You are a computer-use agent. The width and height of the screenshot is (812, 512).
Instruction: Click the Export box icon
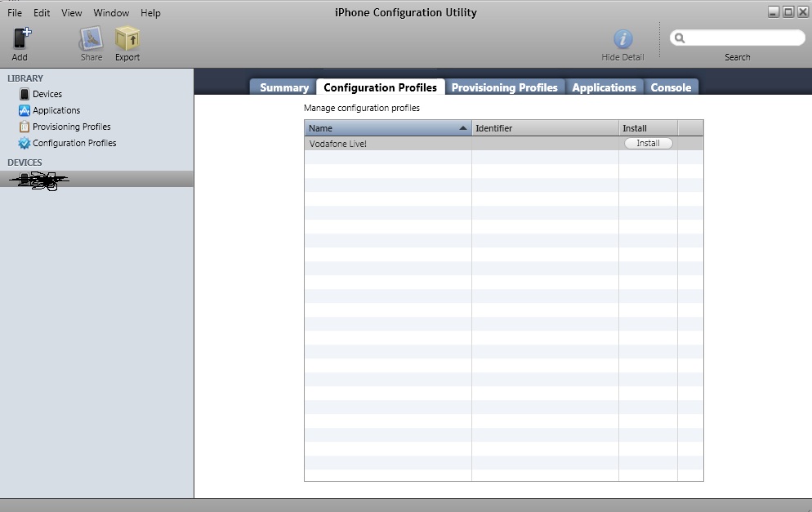tap(127, 38)
